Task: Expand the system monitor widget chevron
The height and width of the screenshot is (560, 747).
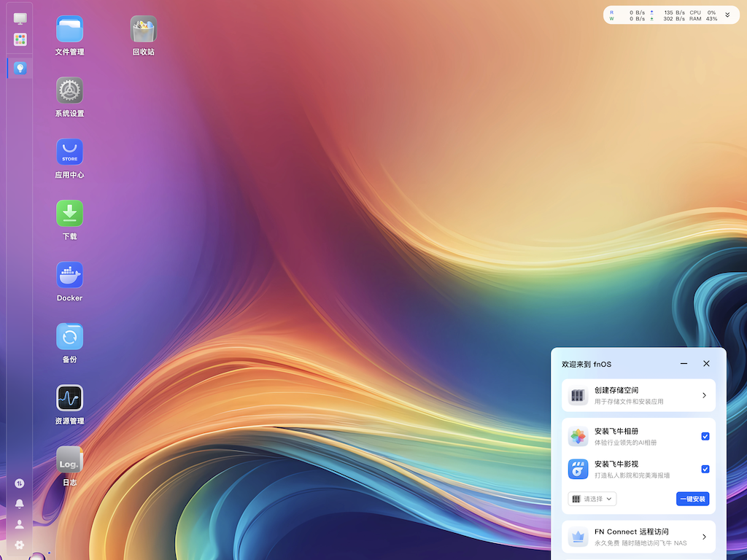Action: point(727,15)
